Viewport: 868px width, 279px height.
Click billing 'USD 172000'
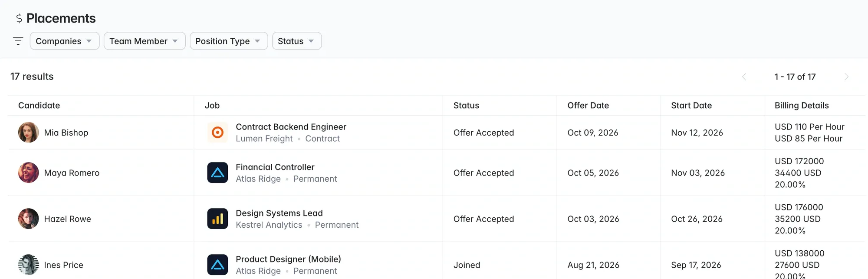coord(799,161)
